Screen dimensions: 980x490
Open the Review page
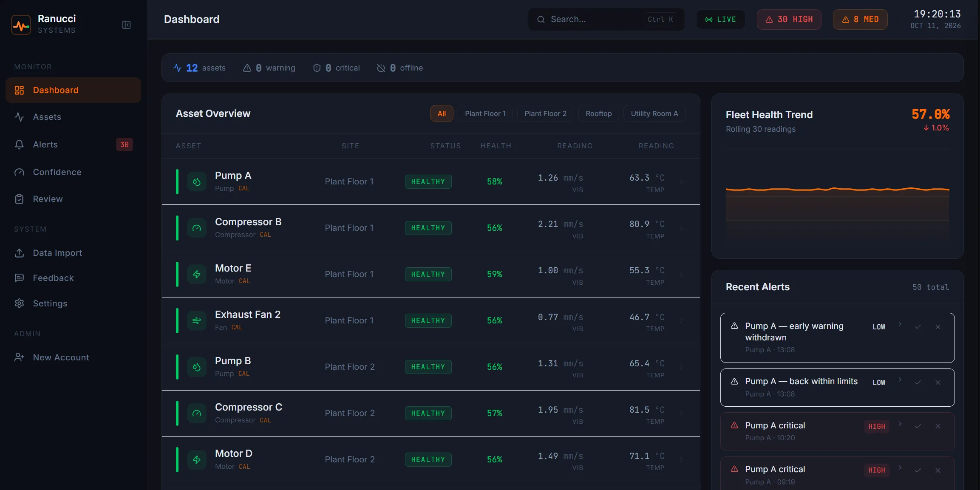(x=73, y=199)
